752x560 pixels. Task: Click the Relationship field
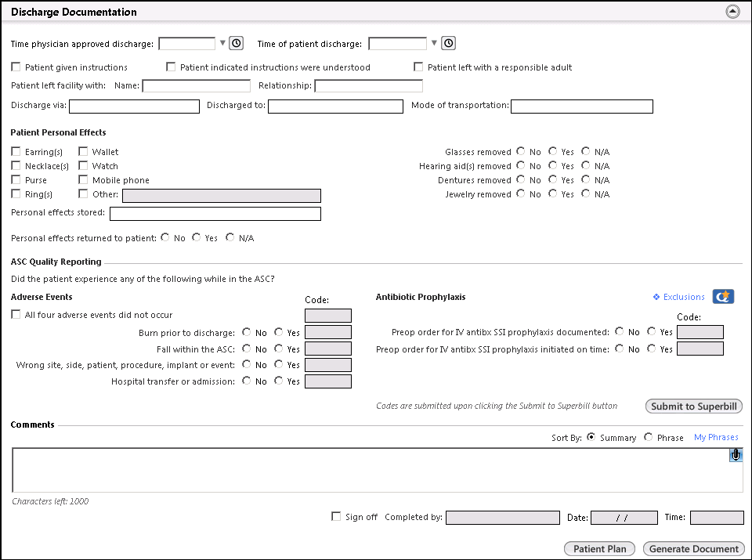(x=368, y=86)
